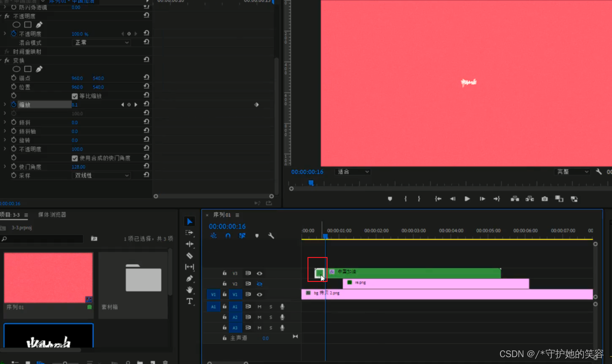Go to next 缩放 keyframe
The image size is (612, 364).
tap(136, 105)
